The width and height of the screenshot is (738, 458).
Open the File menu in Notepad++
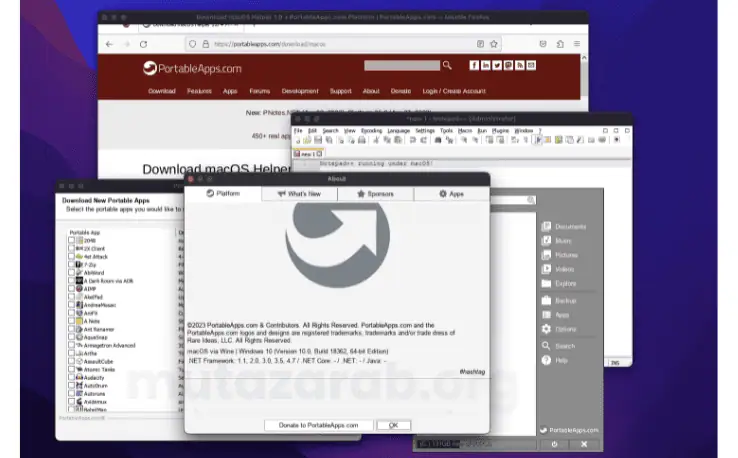(x=298, y=130)
